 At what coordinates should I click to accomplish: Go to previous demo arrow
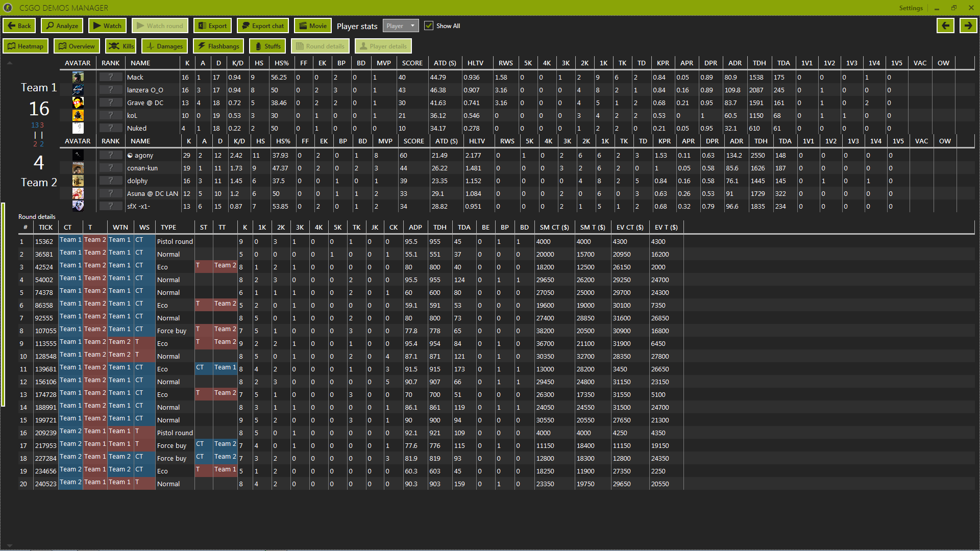(945, 26)
